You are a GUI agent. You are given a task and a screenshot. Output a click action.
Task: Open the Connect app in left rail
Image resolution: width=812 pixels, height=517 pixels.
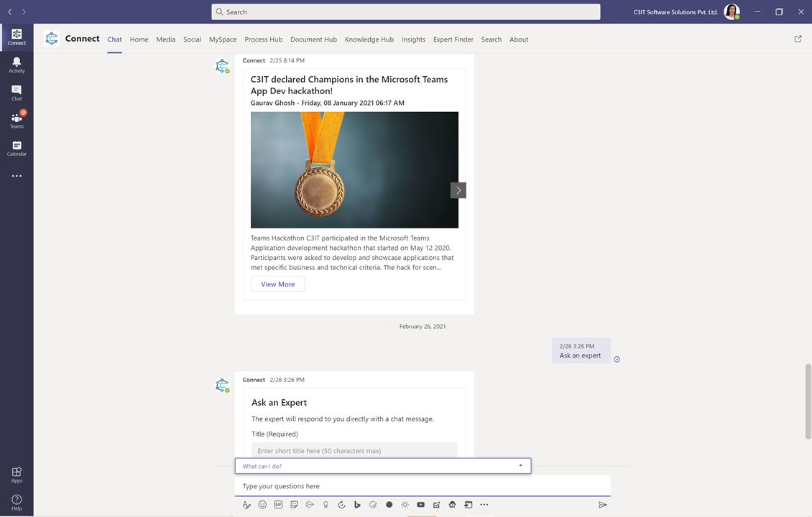pyautogui.click(x=17, y=37)
